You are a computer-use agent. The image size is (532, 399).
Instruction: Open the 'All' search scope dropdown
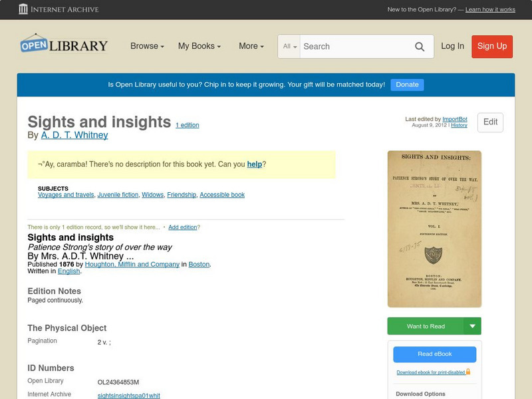[x=289, y=47]
